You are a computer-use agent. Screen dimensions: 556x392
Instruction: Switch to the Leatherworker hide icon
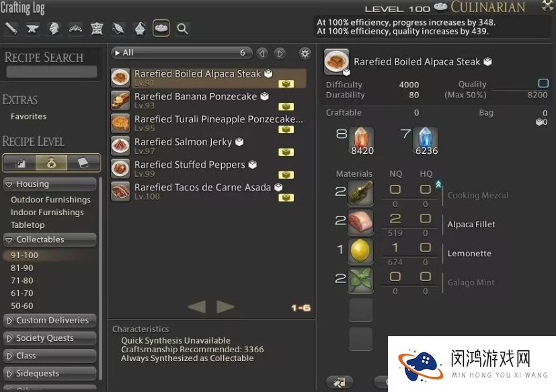point(97,28)
